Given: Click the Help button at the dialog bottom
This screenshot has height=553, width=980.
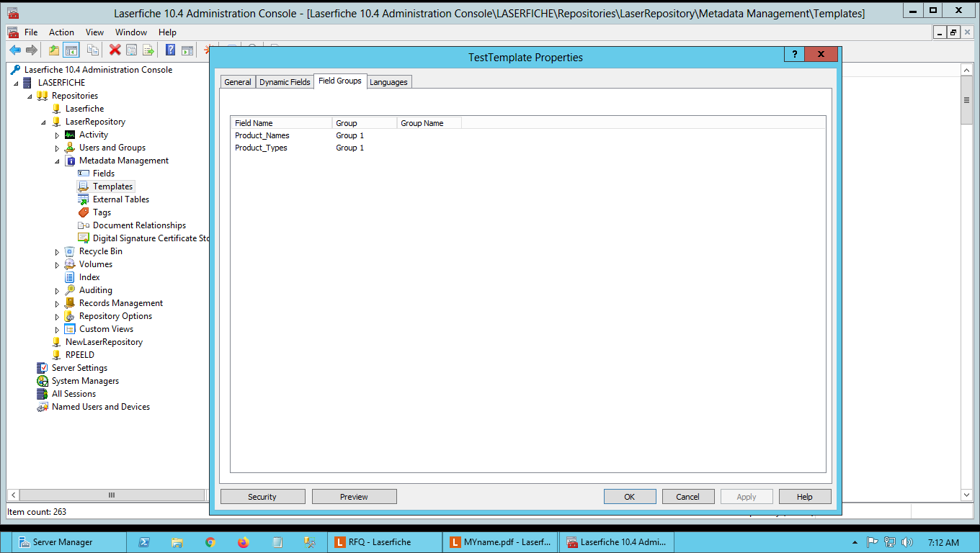Looking at the screenshot, I should click(805, 497).
